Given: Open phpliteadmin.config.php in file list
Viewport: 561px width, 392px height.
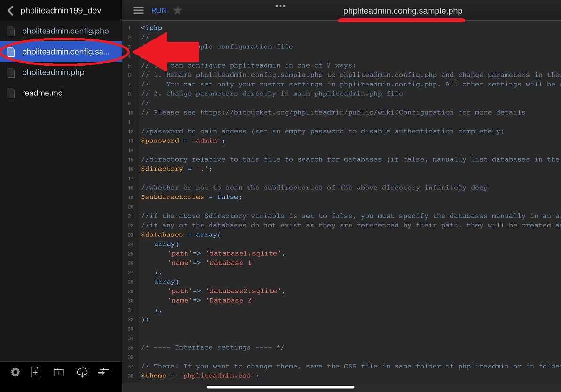Looking at the screenshot, I should pyautogui.click(x=61, y=31).
